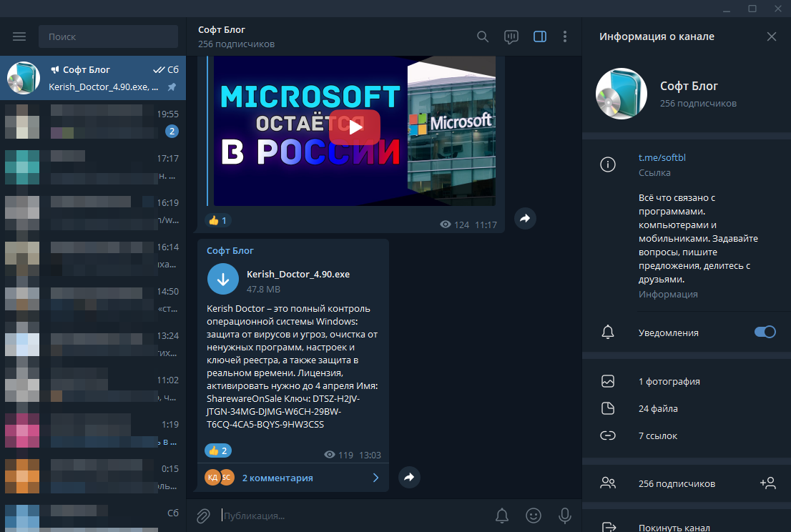The image size is (791, 532).
Task: Click the Поиск search field
Action: point(109,36)
